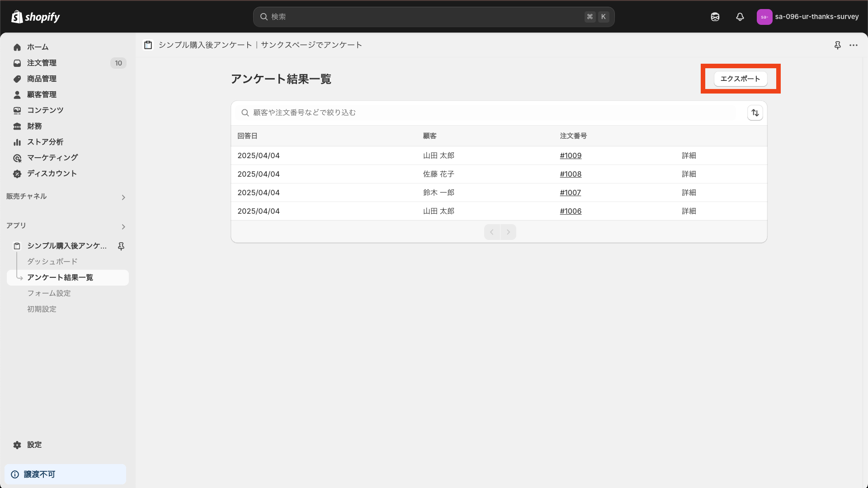This screenshot has width=868, height=488.
Task: Go to the next results page
Action: 508,232
